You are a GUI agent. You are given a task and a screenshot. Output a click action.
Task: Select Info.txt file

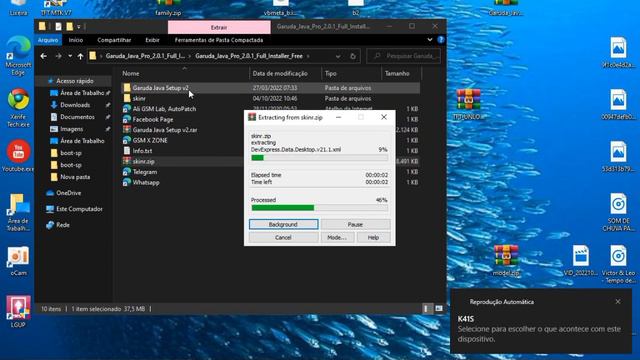pos(142,151)
